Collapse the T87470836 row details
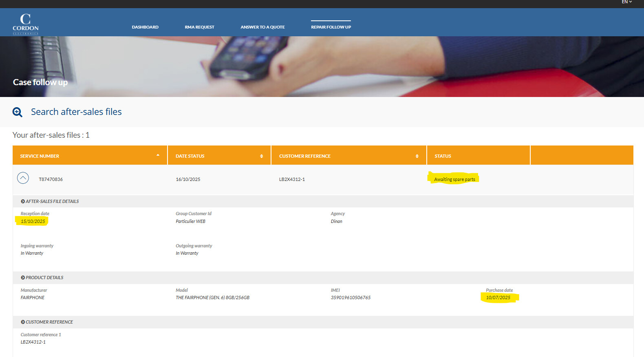This screenshot has width=644, height=357. pyautogui.click(x=23, y=178)
